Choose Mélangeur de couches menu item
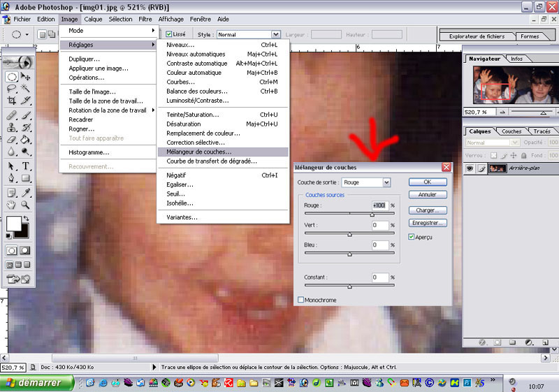Screen dimensions: 559x392 223,152
